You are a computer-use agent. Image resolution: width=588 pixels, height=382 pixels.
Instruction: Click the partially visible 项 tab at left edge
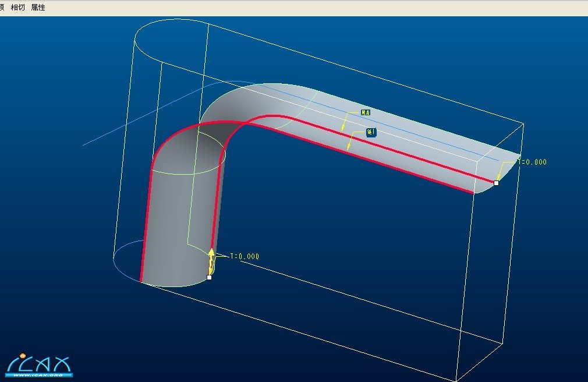pos(2,8)
